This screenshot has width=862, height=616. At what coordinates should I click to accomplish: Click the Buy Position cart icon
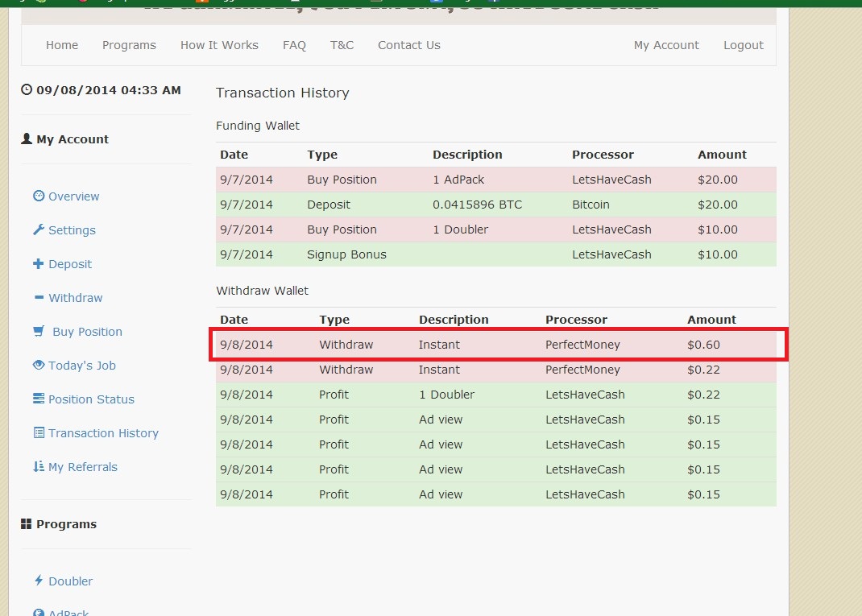click(x=39, y=332)
